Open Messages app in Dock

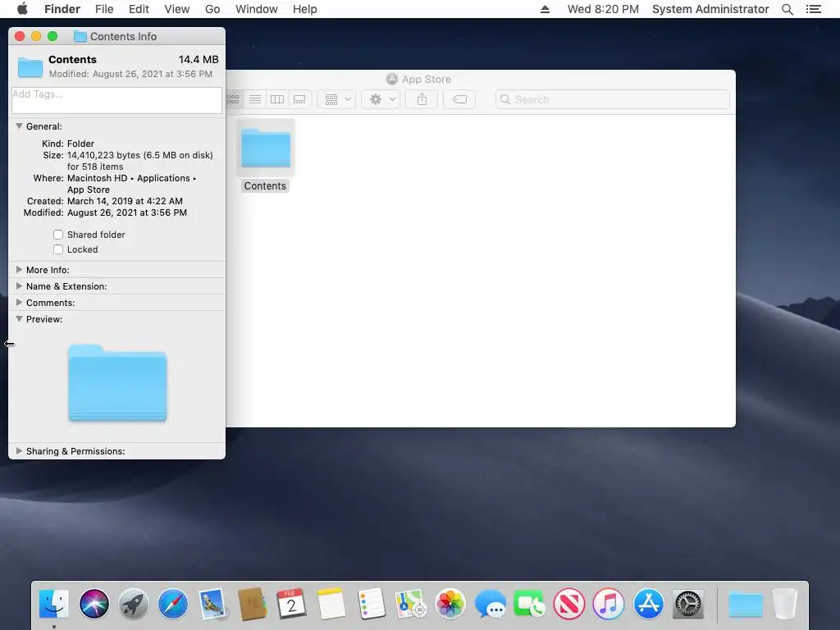[490, 604]
